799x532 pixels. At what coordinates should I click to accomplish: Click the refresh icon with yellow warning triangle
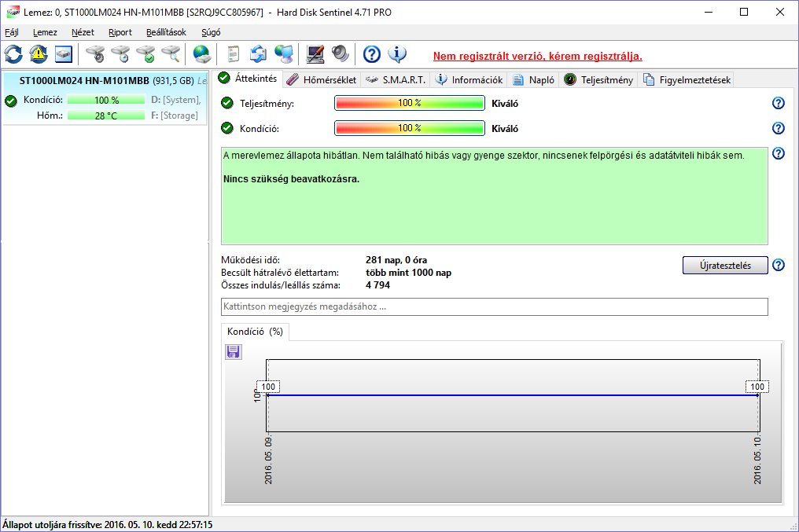pos(39,54)
